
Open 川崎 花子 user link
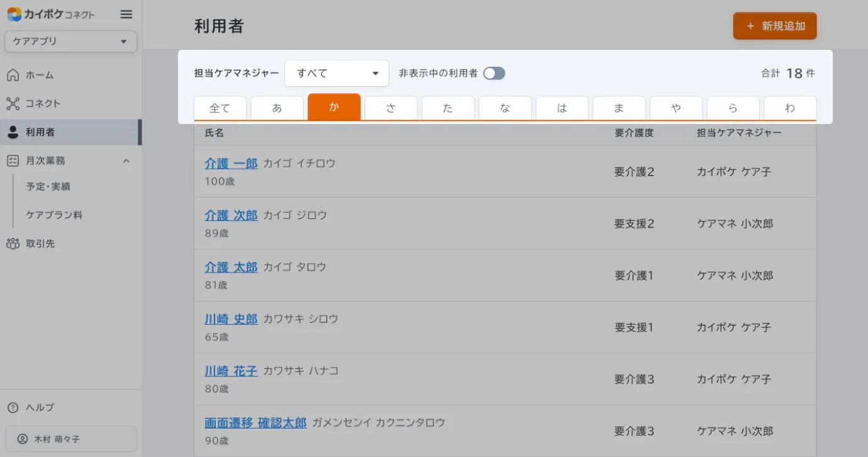point(231,371)
